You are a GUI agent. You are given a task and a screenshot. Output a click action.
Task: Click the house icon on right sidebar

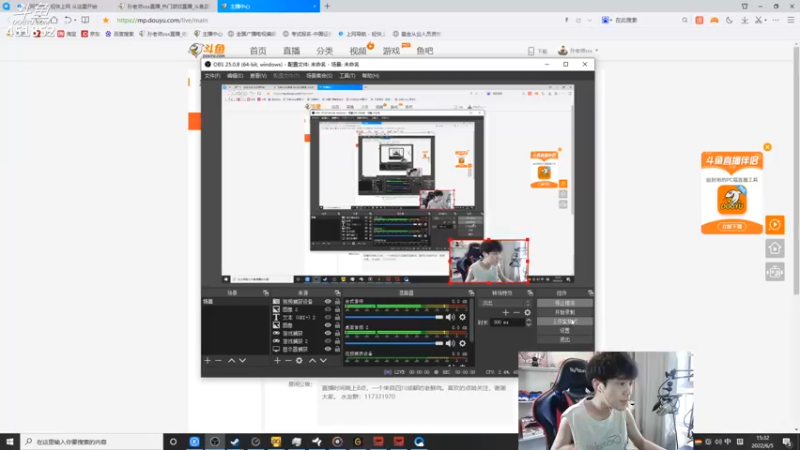tap(775, 248)
